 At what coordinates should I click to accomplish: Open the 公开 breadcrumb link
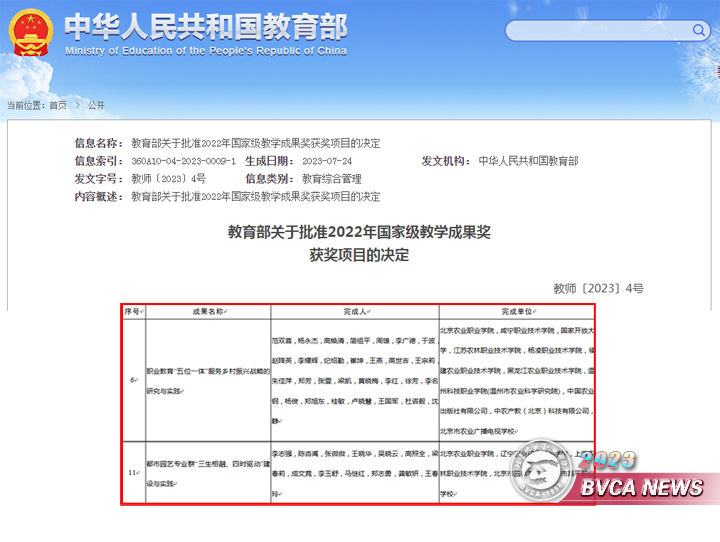click(96, 105)
